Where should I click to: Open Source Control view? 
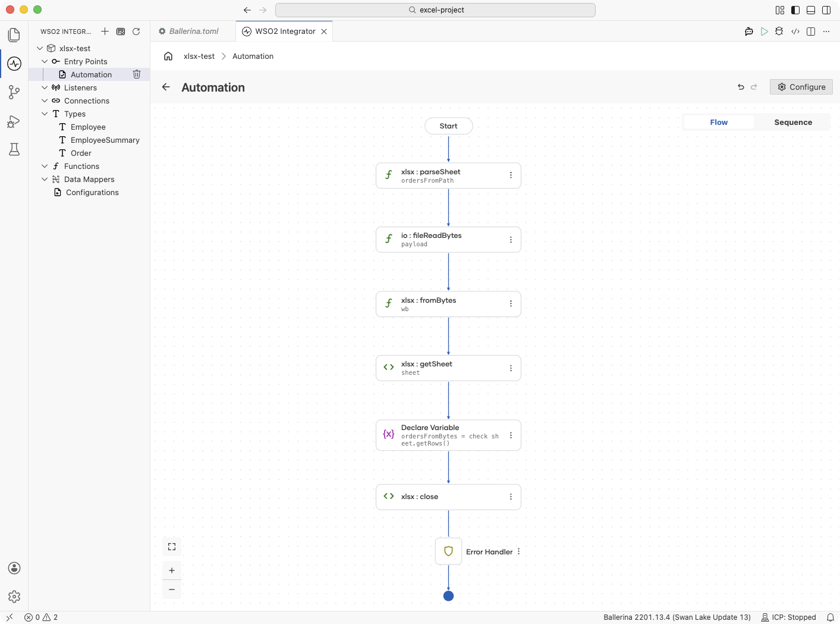(x=14, y=92)
